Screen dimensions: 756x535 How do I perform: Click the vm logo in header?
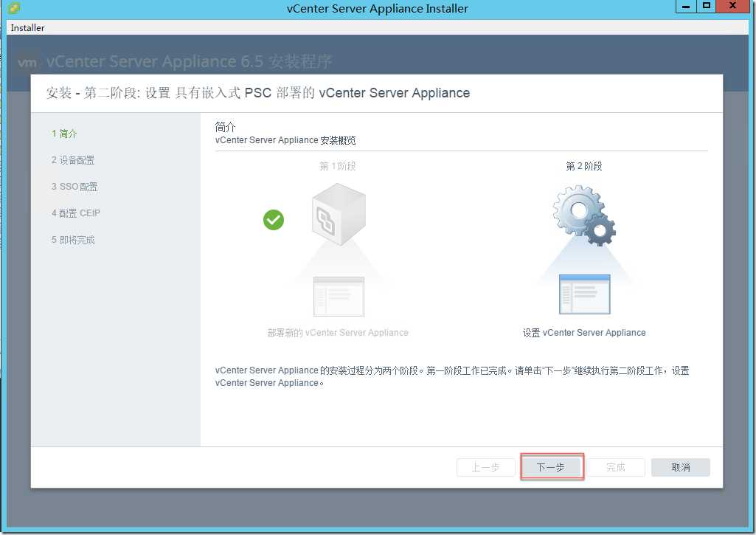(27, 62)
